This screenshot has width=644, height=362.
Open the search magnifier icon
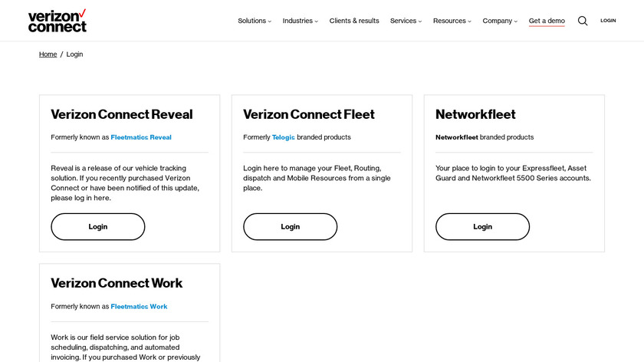coord(583,21)
